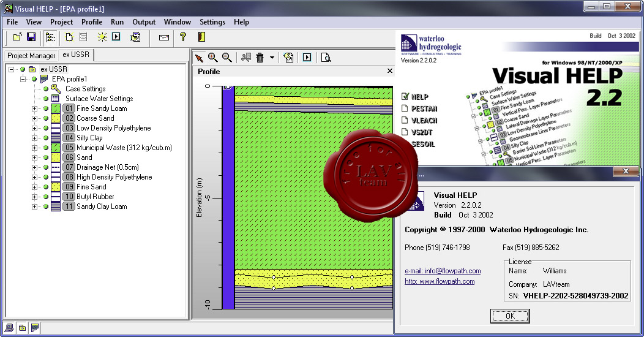Viewport: 644px width, 337px height.
Task: Collapse the EPA profile1 tree node
Action: pos(23,79)
